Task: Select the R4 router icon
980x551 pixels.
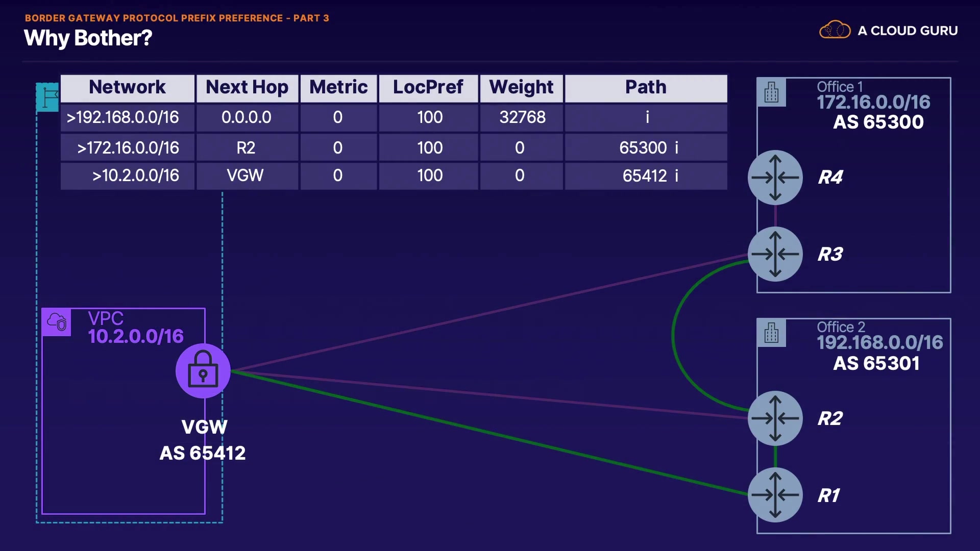Action: coord(775,178)
